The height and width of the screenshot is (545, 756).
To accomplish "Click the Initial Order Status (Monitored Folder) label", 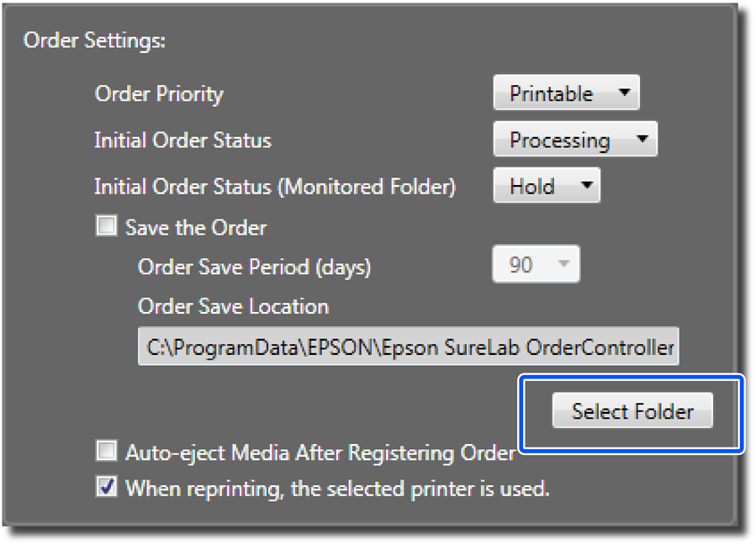I will pyautogui.click(x=275, y=187).
